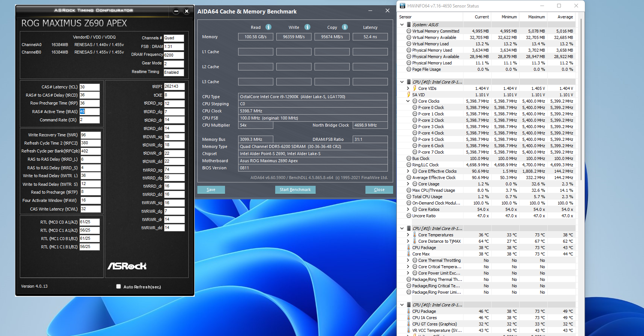The height and width of the screenshot is (336, 644).
Task: Click the Core Temperatures thermometer icon
Action: pyautogui.click(x=414, y=235)
